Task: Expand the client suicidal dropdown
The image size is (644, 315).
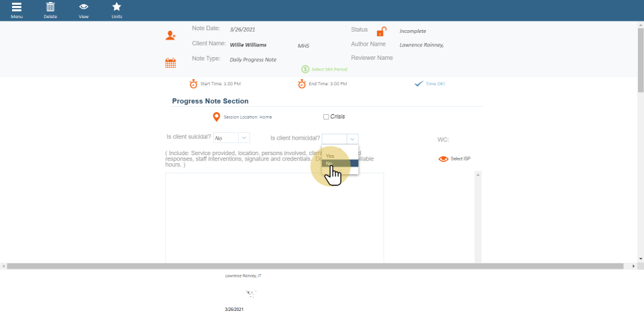Action: click(244, 138)
